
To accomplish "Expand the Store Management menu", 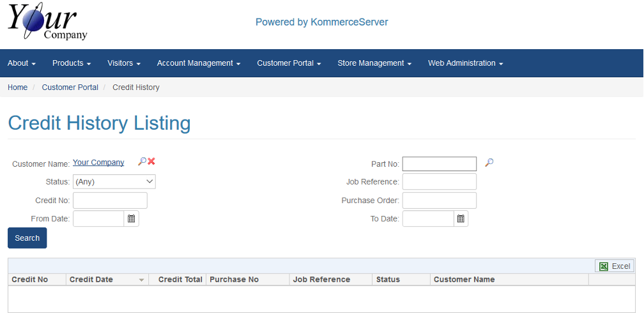I will tap(374, 63).
